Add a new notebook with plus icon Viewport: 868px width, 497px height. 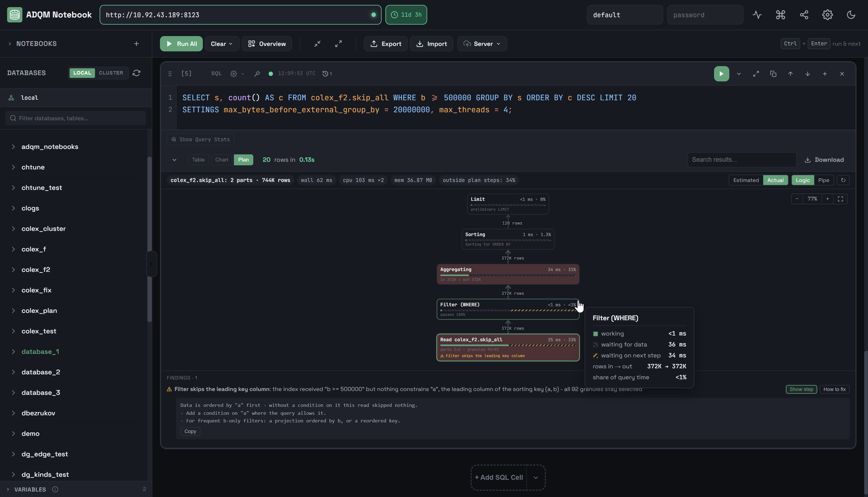[x=136, y=44]
